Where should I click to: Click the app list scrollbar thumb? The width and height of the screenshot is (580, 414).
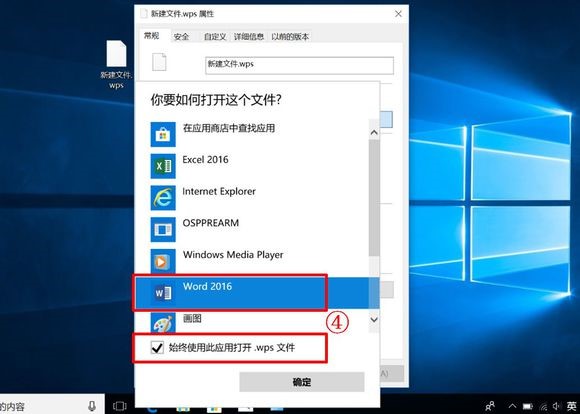(374, 198)
